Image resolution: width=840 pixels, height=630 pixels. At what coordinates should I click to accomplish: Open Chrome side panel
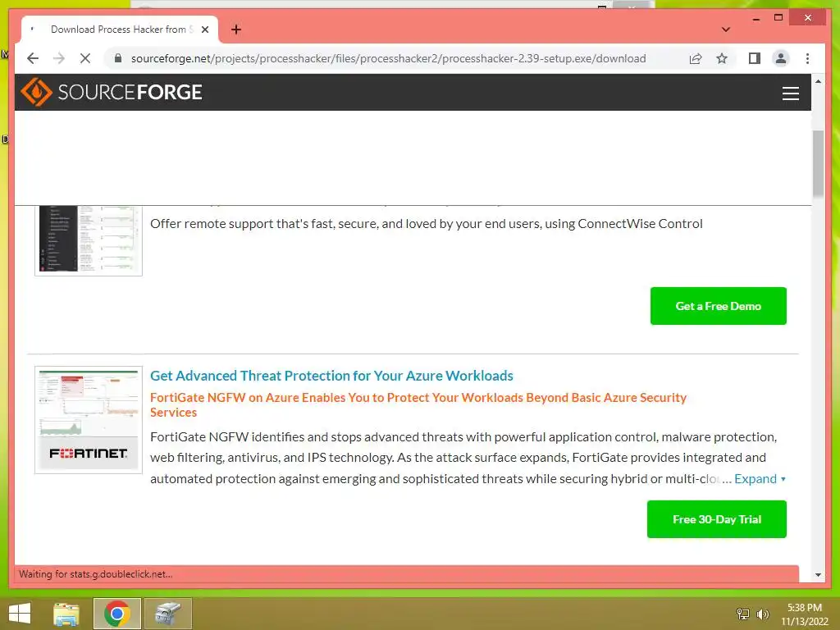755,58
